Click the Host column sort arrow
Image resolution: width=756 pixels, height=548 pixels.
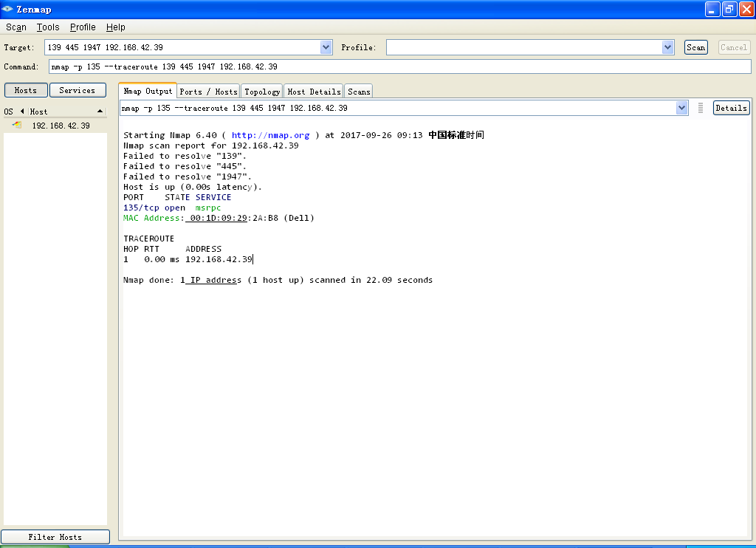coord(100,112)
